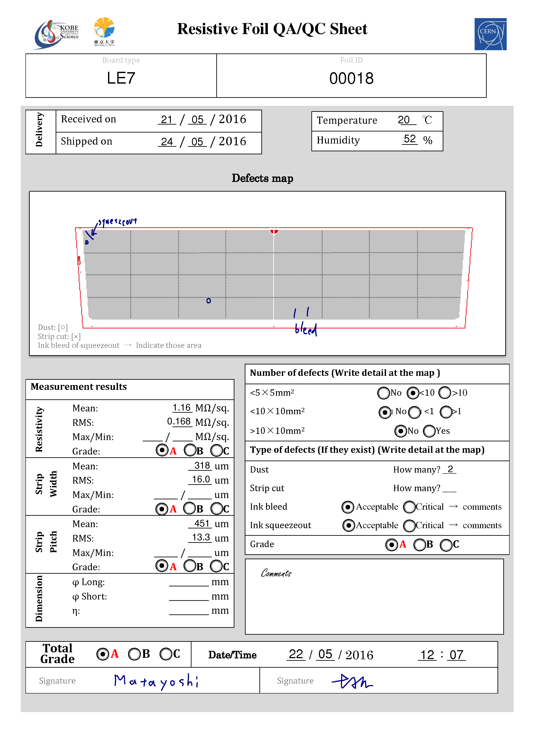Click the φ Short dimension field
The image size is (535, 756).
[x=189, y=597]
